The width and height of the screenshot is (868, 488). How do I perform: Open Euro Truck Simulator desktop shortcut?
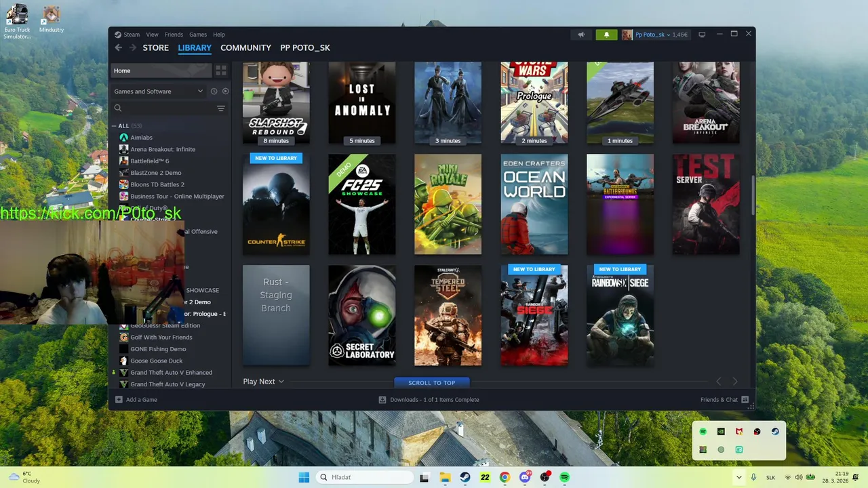(x=16, y=21)
